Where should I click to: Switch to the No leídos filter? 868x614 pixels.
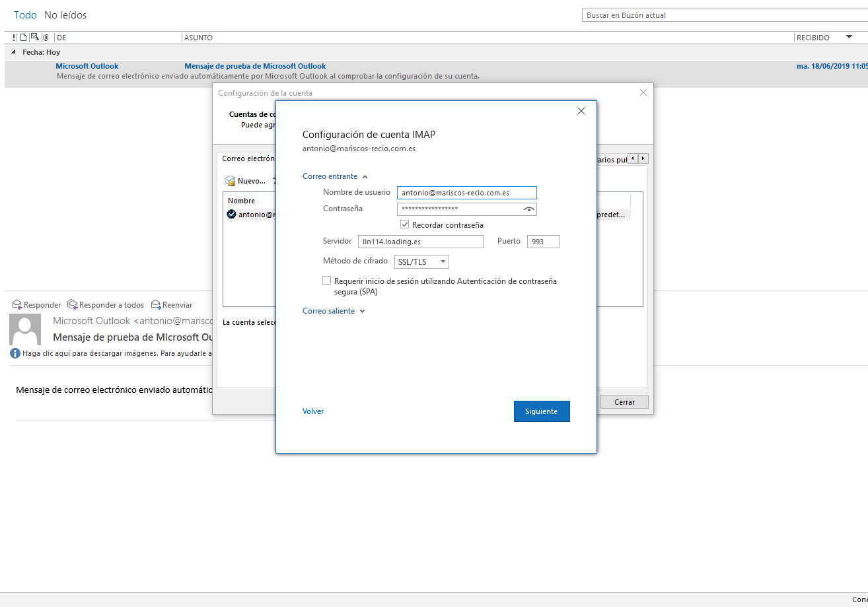click(65, 15)
